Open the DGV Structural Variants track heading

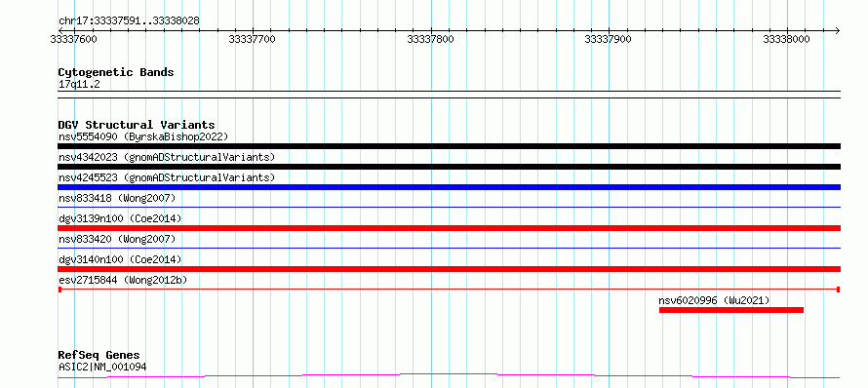pyautogui.click(x=137, y=125)
